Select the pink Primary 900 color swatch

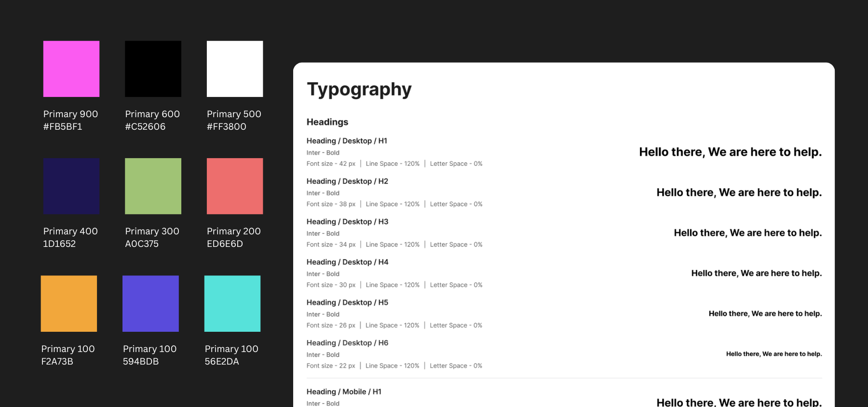click(x=71, y=69)
